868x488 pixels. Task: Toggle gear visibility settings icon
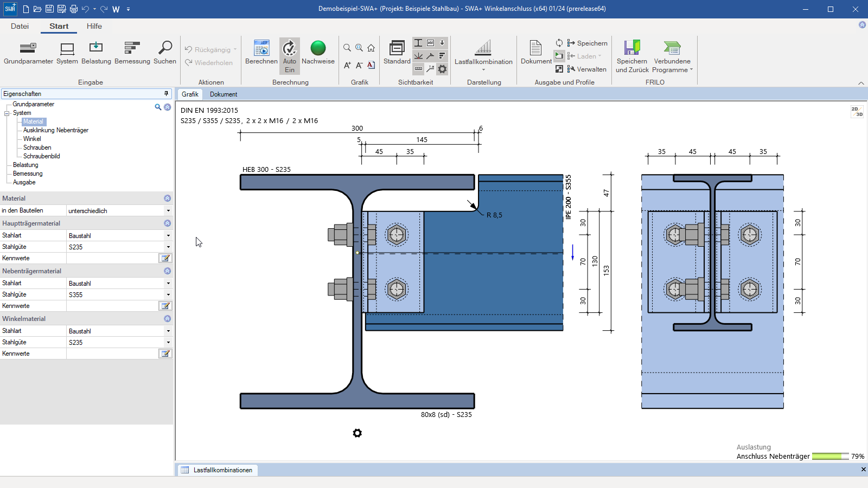[442, 69]
